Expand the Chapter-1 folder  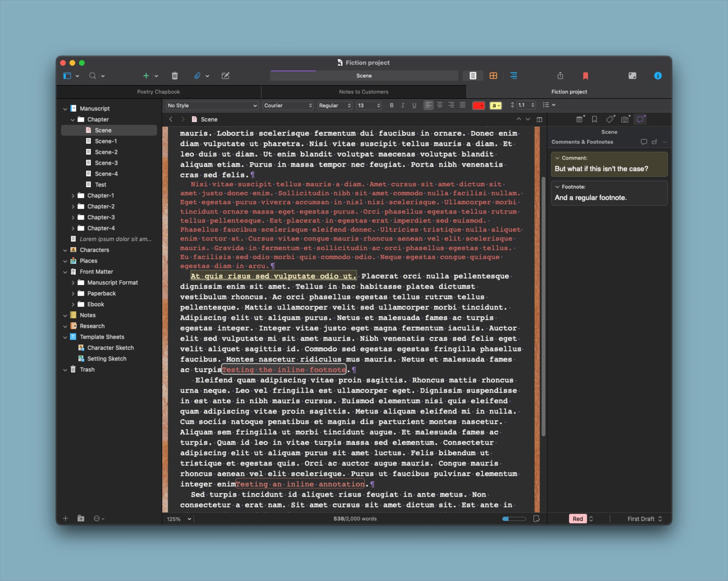(73, 195)
